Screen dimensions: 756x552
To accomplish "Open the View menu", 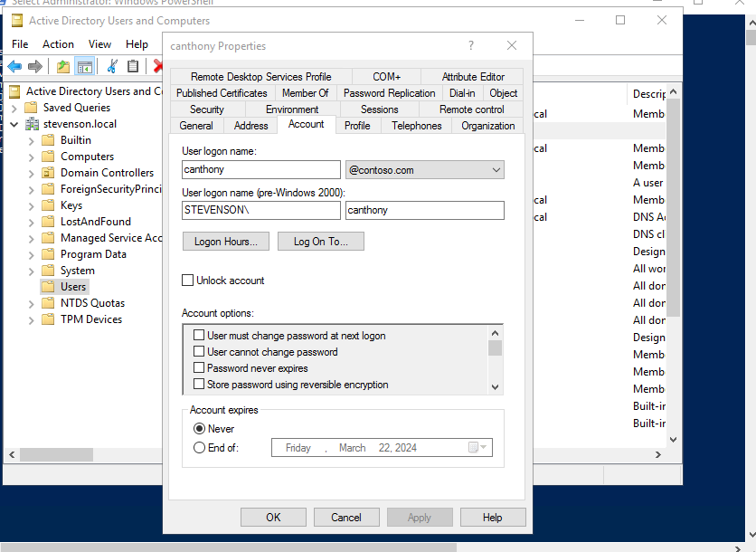I will [x=99, y=44].
